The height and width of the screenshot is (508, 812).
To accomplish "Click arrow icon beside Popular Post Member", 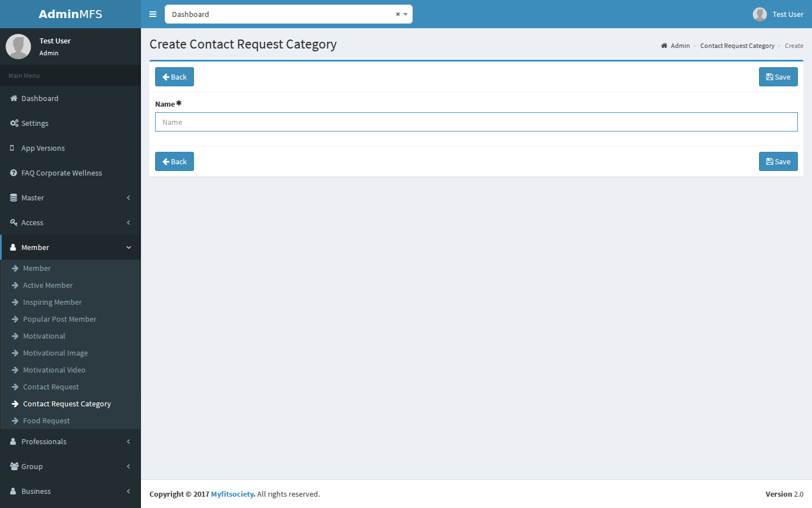I will point(15,319).
